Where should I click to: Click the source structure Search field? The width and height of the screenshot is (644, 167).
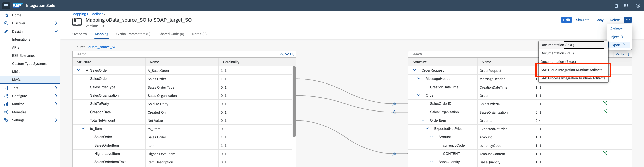click(x=175, y=54)
